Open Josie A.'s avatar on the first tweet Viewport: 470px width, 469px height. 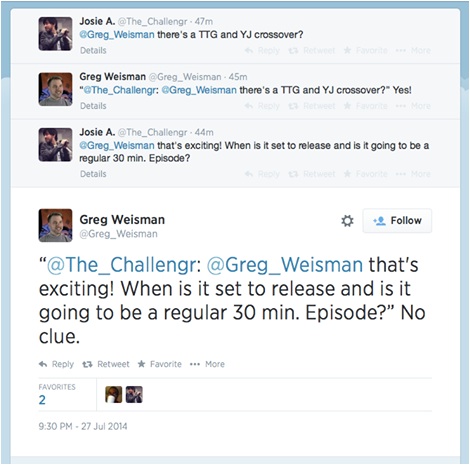pyautogui.click(x=55, y=34)
